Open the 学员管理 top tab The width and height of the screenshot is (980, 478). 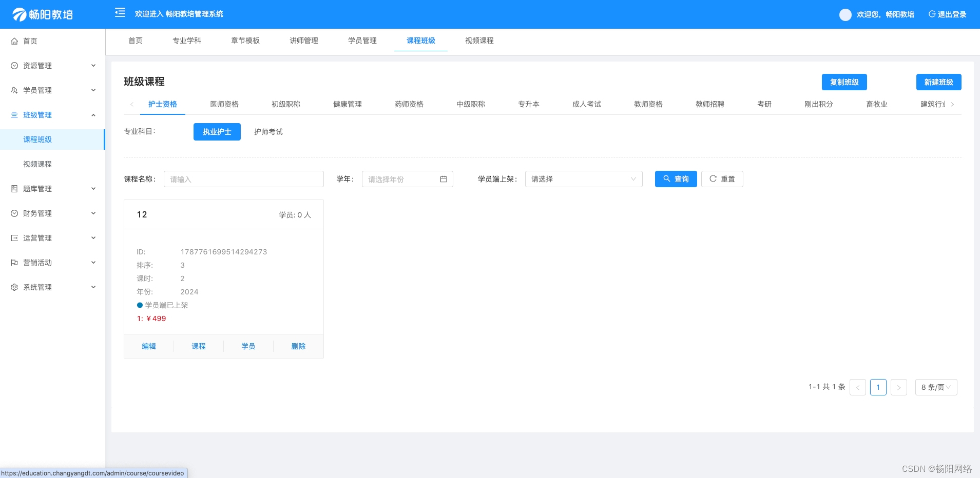pyautogui.click(x=362, y=41)
